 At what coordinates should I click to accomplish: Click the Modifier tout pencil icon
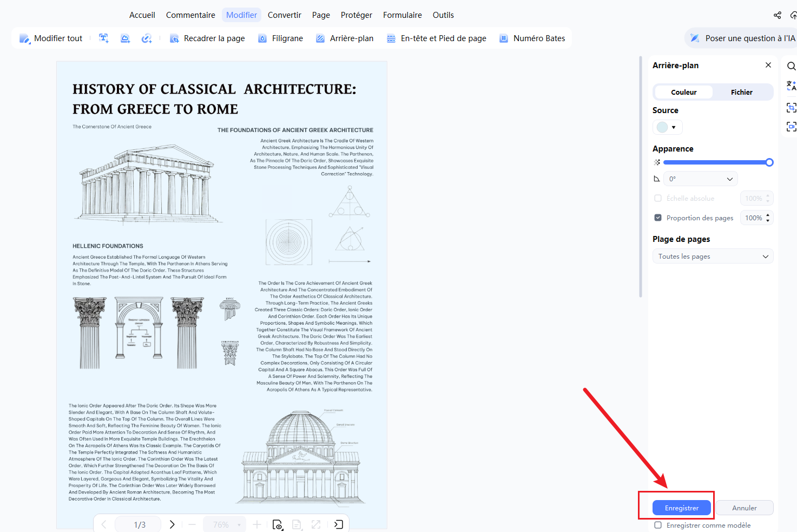[x=25, y=38]
